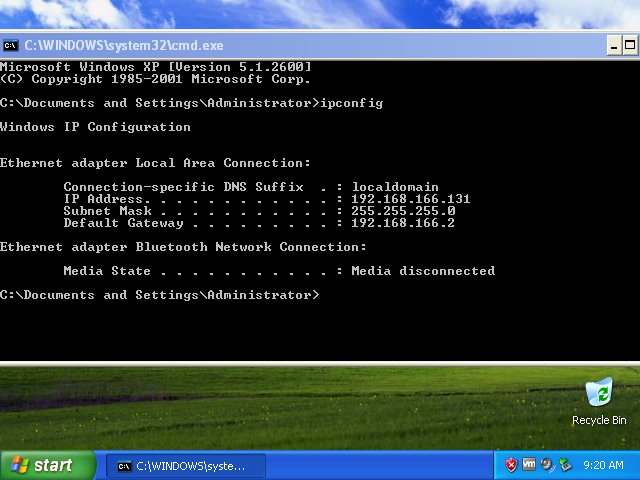The width and height of the screenshot is (640, 480).
Task: Open the Recycle Bin desktop icon
Action: pyautogui.click(x=599, y=392)
